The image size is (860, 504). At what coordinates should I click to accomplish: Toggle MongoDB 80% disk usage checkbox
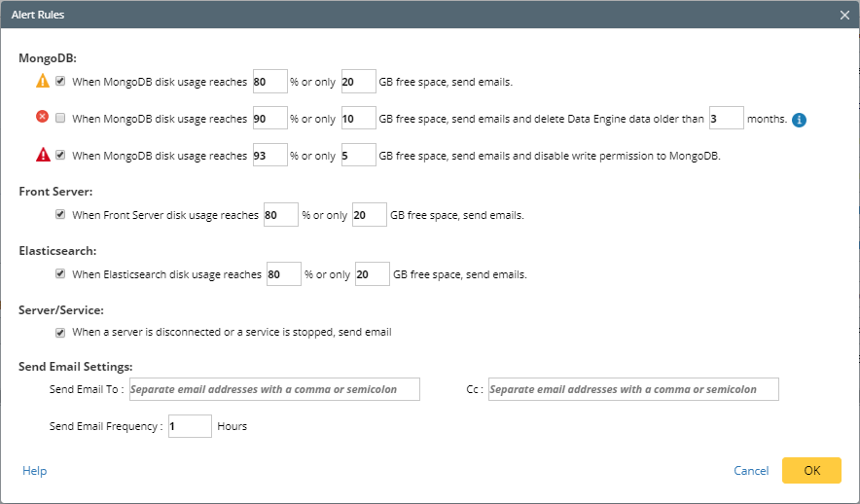(60, 82)
